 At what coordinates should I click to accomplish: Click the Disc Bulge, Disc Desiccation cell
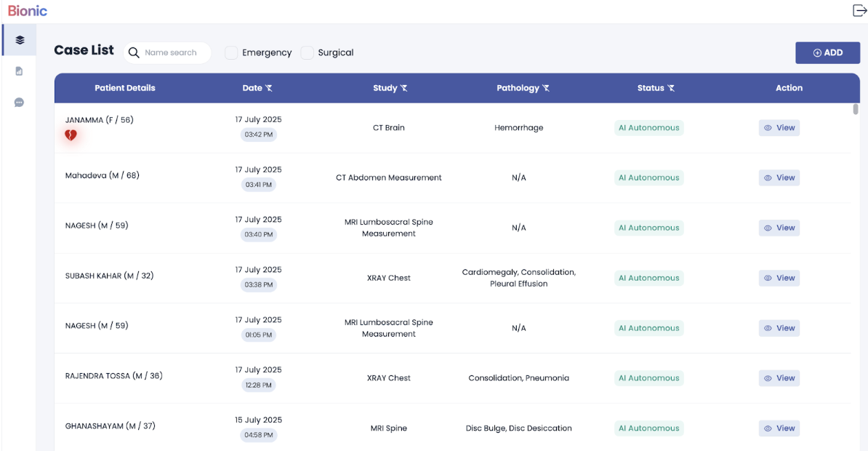519,428
